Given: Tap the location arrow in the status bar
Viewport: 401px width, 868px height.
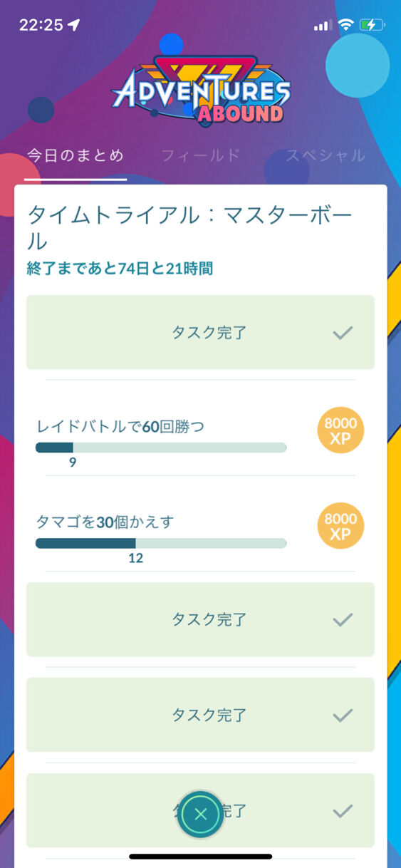Looking at the screenshot, I should point(73,25).
